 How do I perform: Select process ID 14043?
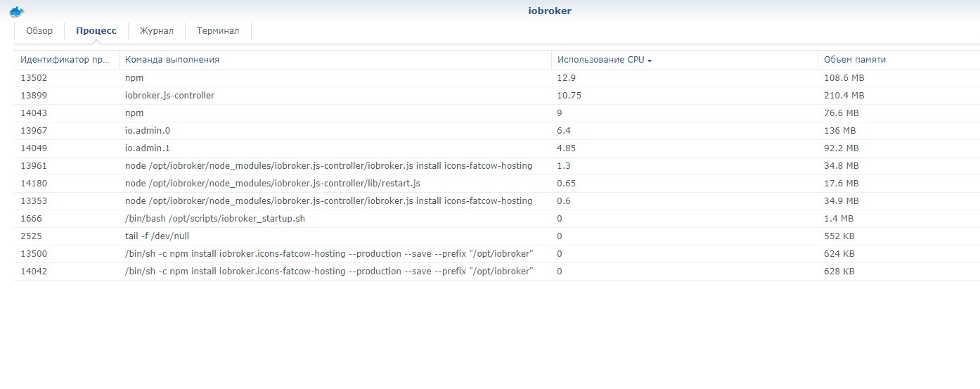pos(34,113)
